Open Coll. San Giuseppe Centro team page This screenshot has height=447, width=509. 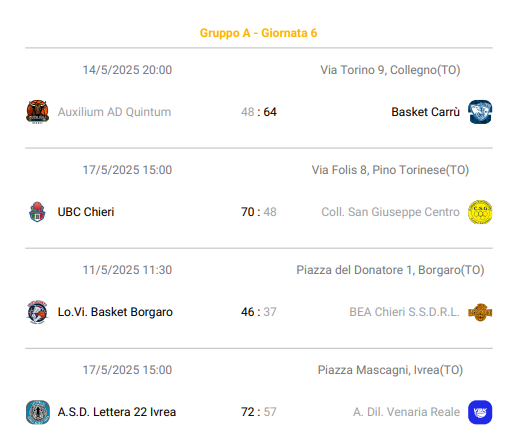(391, 212)
